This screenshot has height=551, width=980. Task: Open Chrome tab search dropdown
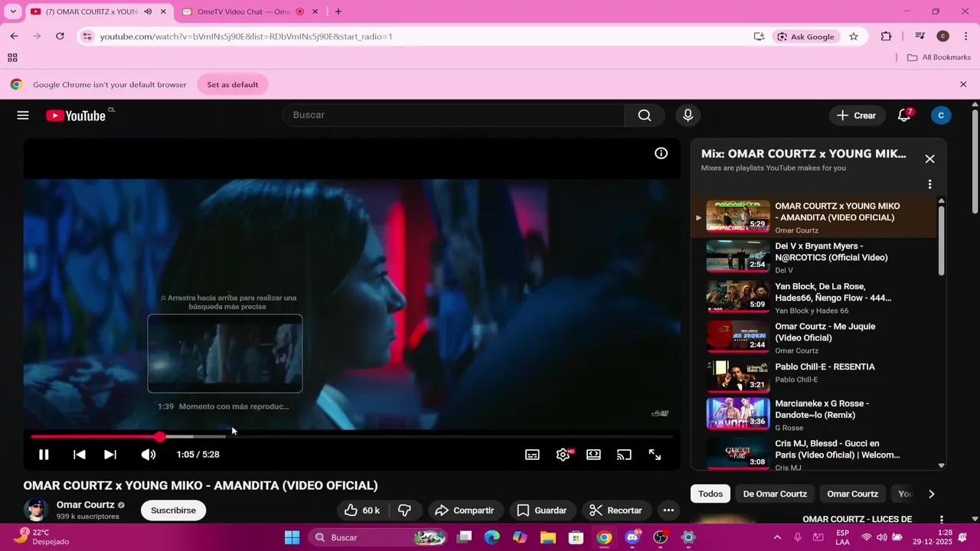click(x=13, y=11)
